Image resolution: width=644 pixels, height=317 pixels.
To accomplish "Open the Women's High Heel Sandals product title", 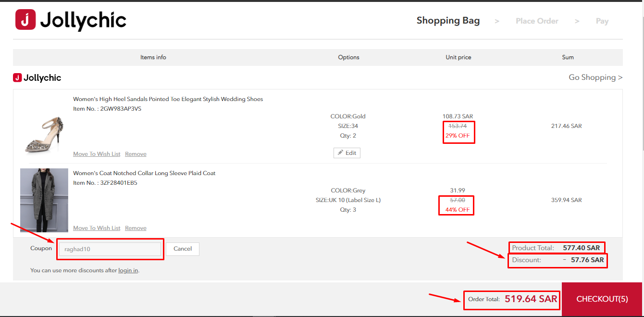I will click(168, 99).
